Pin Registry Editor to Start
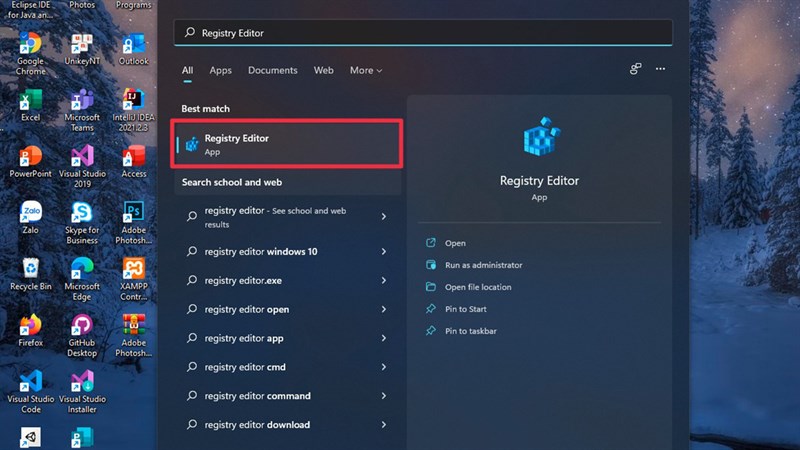Image resolution: width=800 pixels, height=450 pixels. (x=456, y=309)
